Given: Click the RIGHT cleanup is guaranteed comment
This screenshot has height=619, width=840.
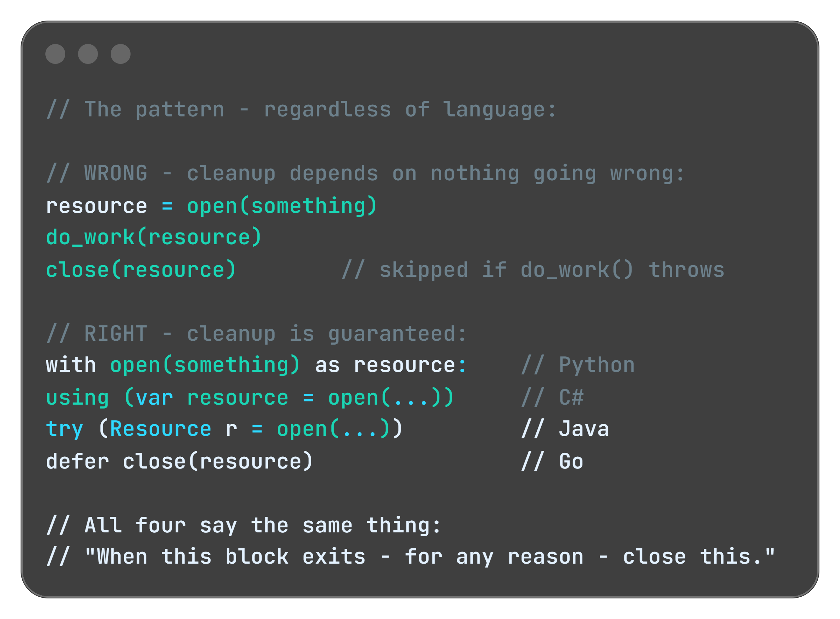Looking at the screenshot, I should coord(256,334).
